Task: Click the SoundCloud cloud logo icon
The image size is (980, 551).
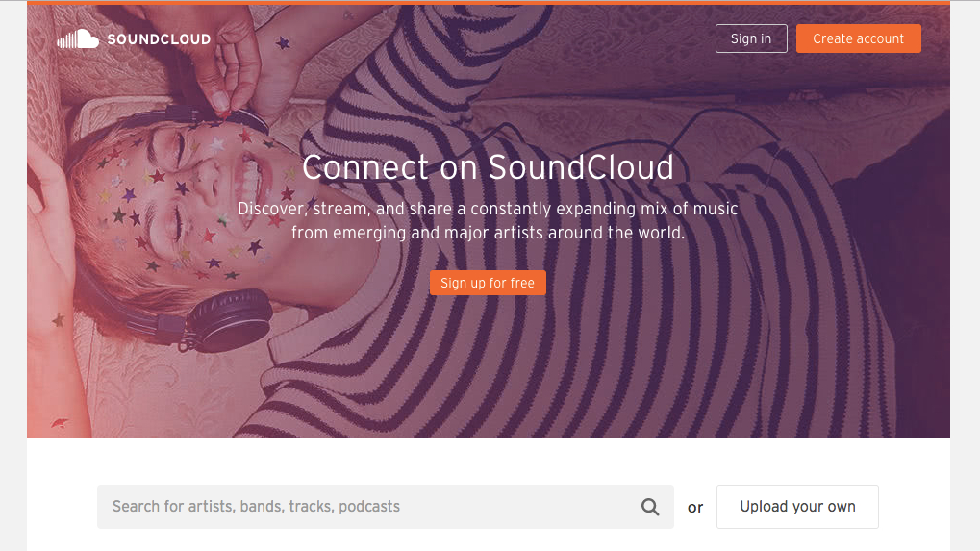Action: click(x=78, y=39)
